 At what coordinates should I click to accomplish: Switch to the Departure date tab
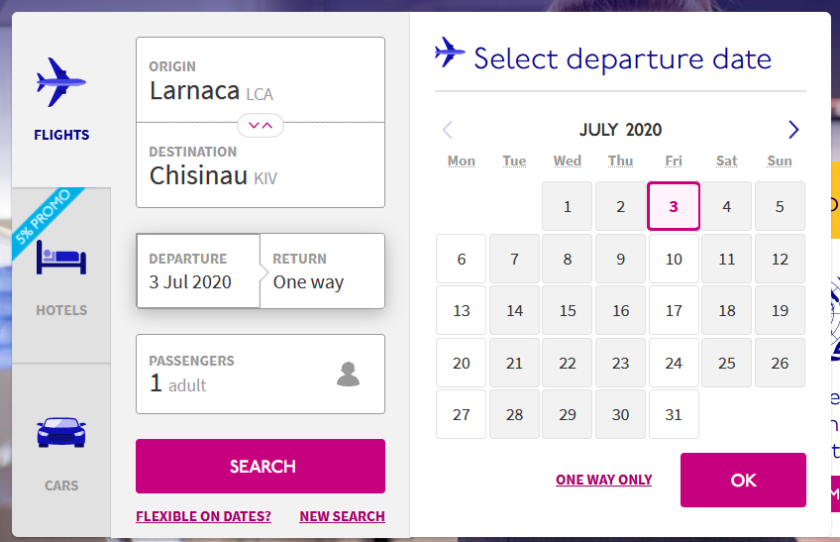pos(198,271)
